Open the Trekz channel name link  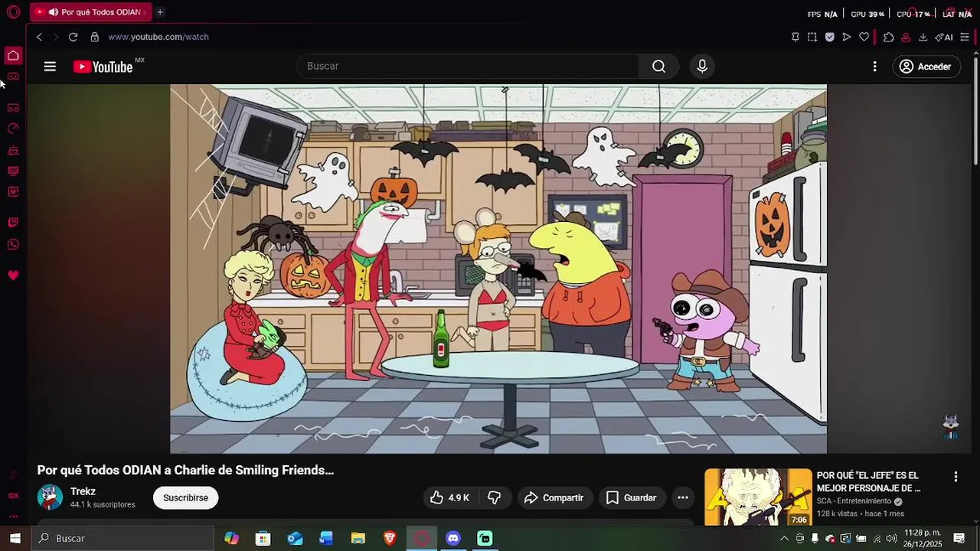(83, 491)
